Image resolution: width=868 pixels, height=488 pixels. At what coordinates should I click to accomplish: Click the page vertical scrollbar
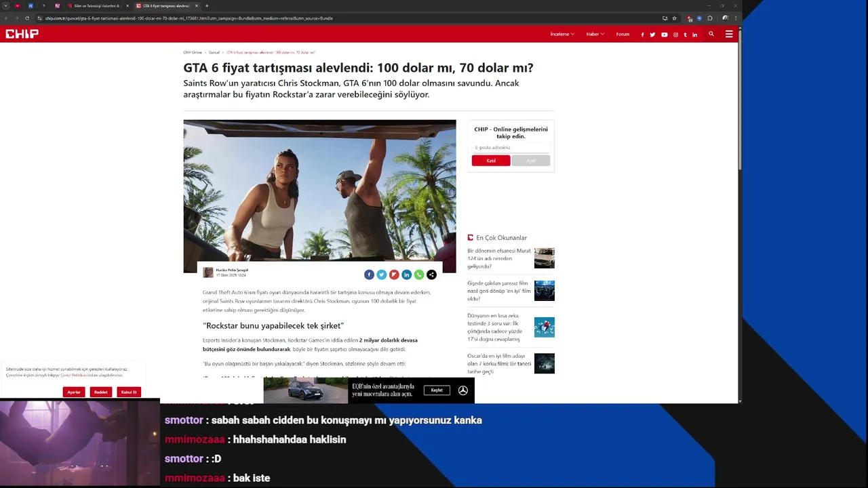point(740,102)
